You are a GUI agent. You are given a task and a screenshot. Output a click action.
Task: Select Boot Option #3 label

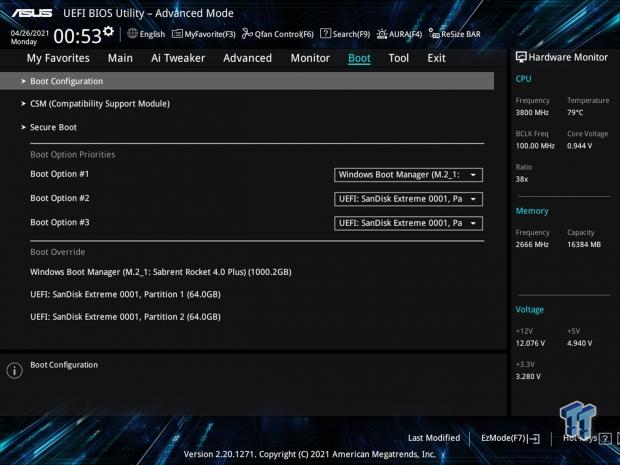click(60, 222)
